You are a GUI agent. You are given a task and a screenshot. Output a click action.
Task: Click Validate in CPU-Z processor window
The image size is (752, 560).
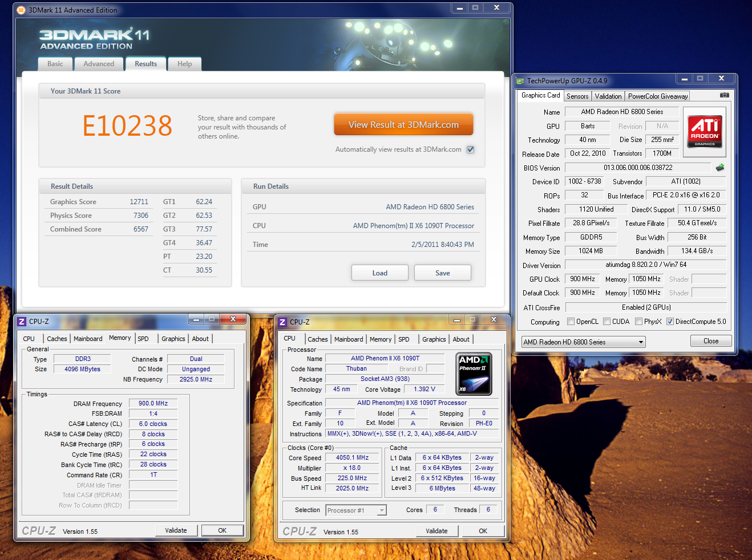[x=437, y=531]
